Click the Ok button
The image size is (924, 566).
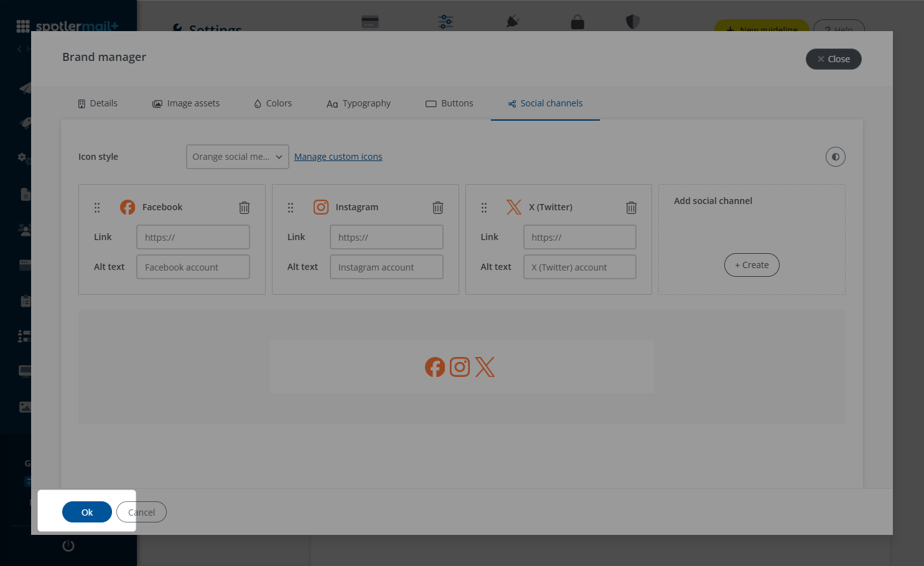pos(87,512)
